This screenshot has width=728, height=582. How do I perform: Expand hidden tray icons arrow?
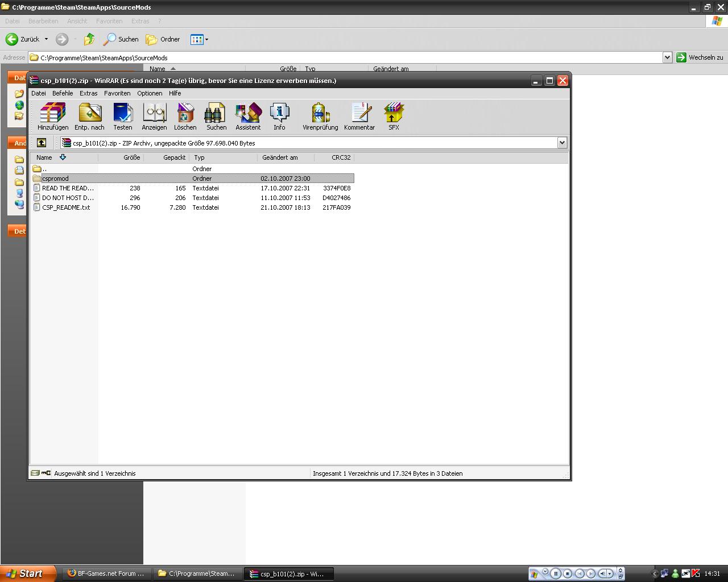point(655,573)
